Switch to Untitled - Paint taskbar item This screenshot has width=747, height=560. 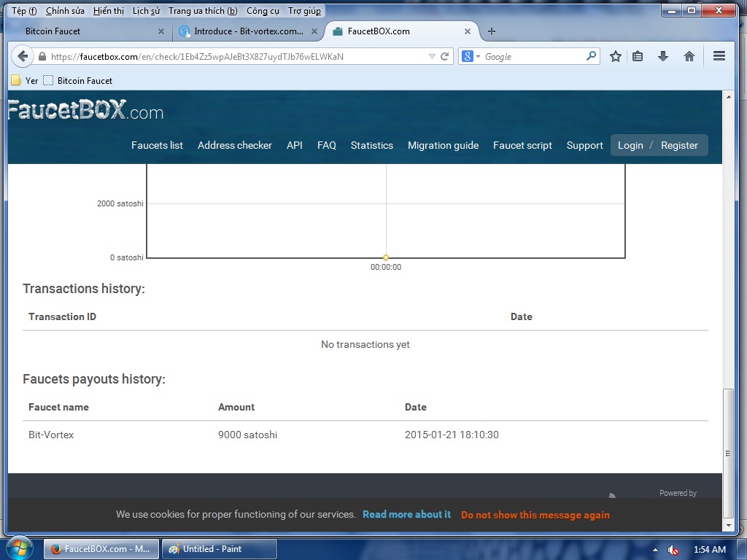pyautogui.click(x=219, y=548)
